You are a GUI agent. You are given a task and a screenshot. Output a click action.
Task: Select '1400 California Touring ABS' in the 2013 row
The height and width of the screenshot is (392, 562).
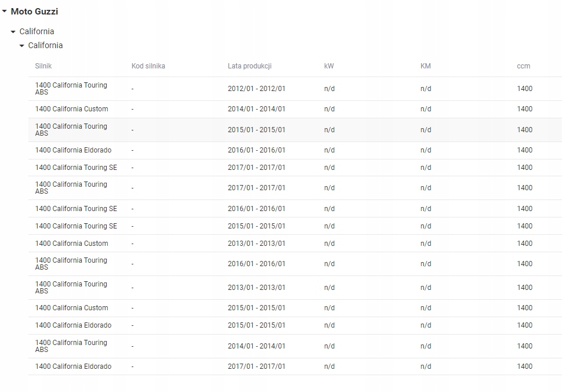point(71,288)
